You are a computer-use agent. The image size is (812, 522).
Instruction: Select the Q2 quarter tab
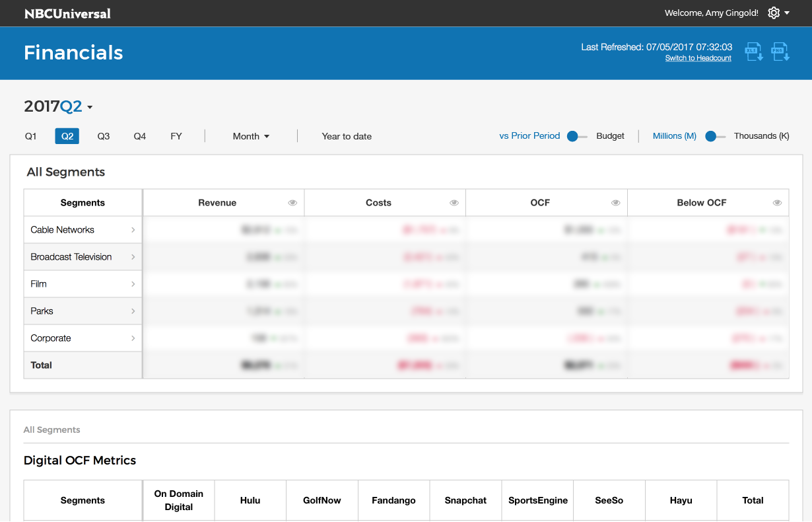tap(67, 136)
